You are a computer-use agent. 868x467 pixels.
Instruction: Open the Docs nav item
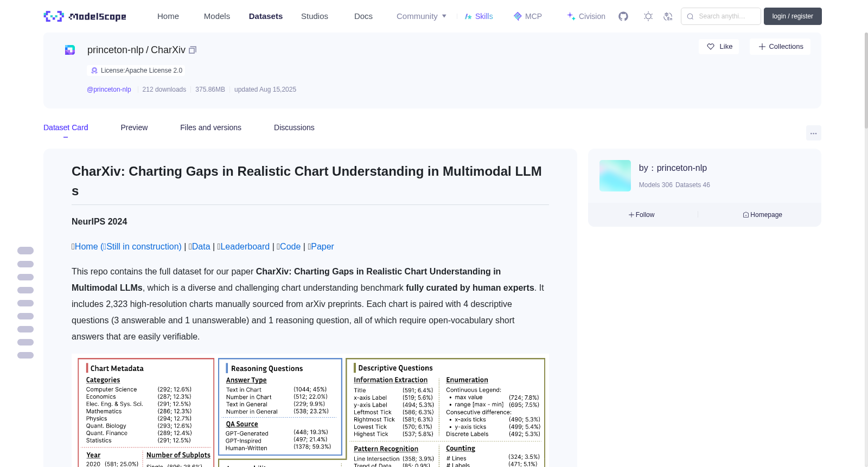pos(363,16)
